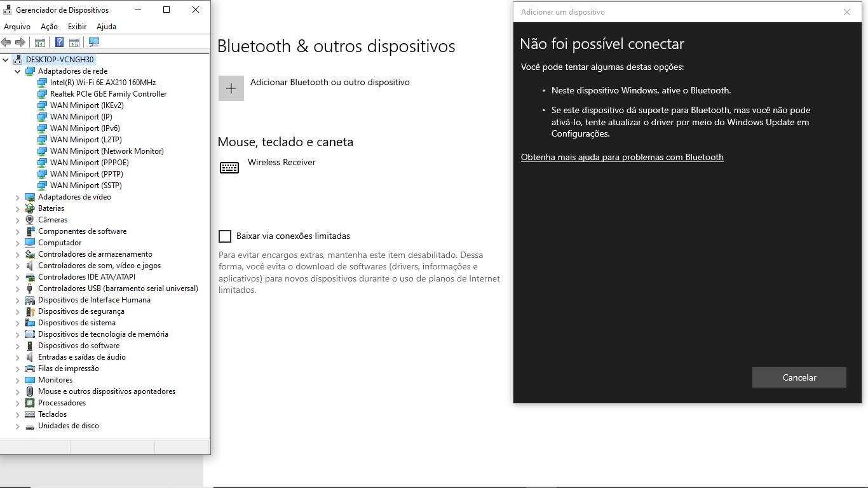Click the Forward arrow in Device Manager toolbar

pyautogui.click(x=20, y=42)
